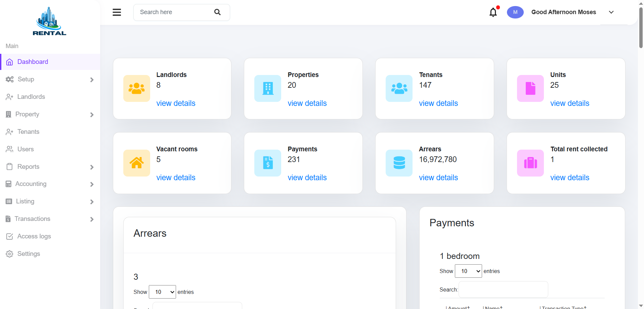Click the hamburger menu icon

pyautogui.click(x=117, y=12)
